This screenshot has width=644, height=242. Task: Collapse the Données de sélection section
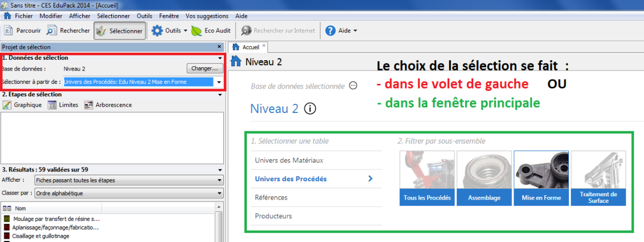tap(220, 58)
